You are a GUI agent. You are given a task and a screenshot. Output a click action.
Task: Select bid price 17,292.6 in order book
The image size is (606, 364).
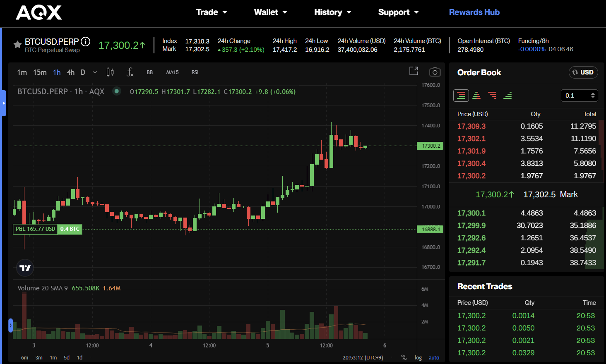point(471,238)
